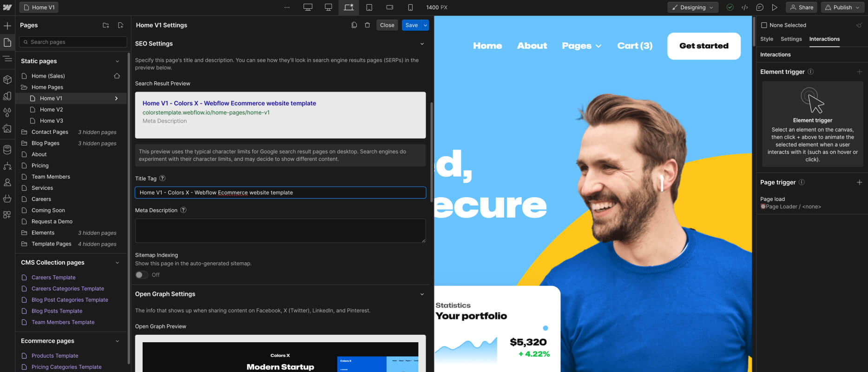Open Title Tag help tooltip
This screenshot has height=372, width=868.
coord(163,178)
